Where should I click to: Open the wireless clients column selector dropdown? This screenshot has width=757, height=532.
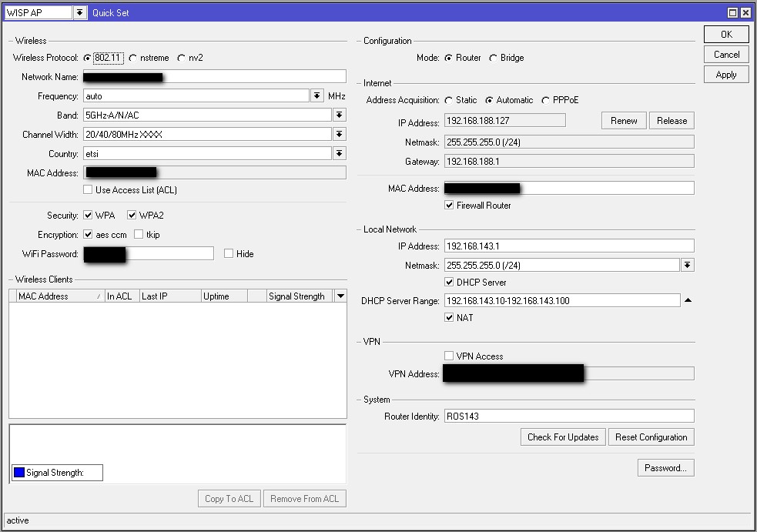point(341,296)
